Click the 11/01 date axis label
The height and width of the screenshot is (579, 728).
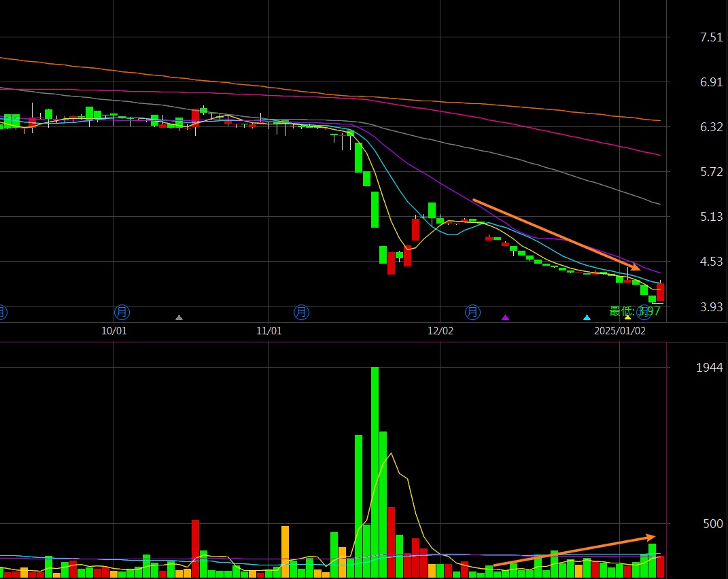point(269,331)
